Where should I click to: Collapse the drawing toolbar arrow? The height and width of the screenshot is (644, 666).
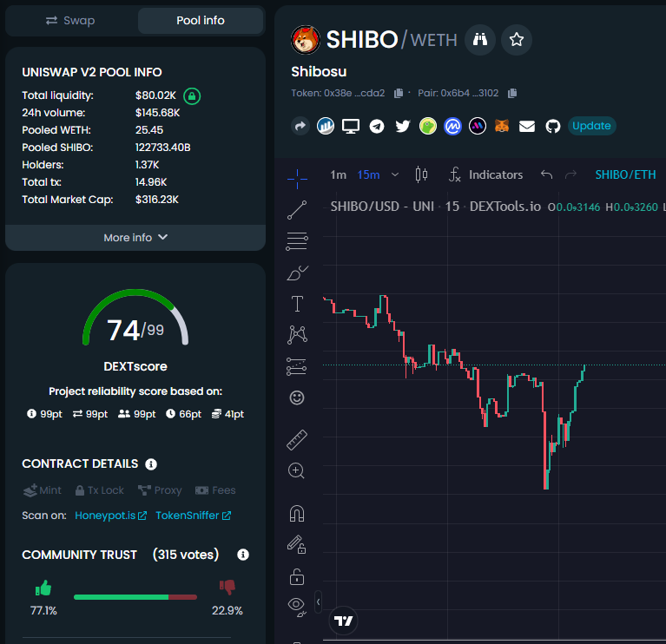tap(318, 602)
